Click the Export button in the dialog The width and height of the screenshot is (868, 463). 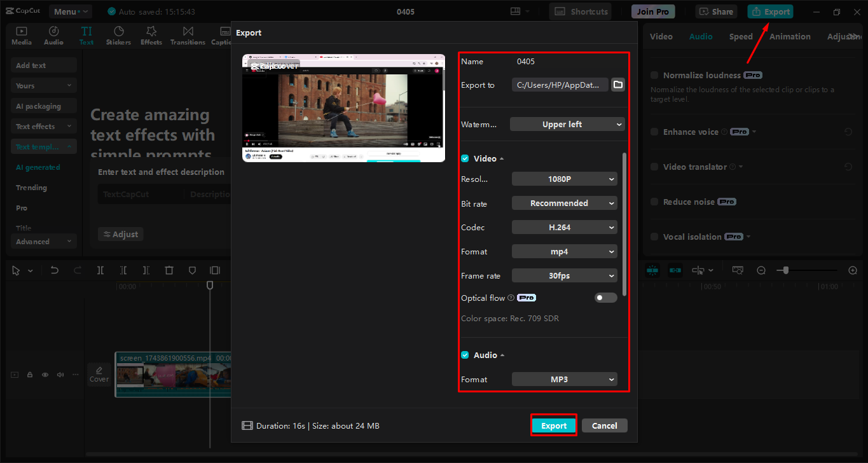553,425
